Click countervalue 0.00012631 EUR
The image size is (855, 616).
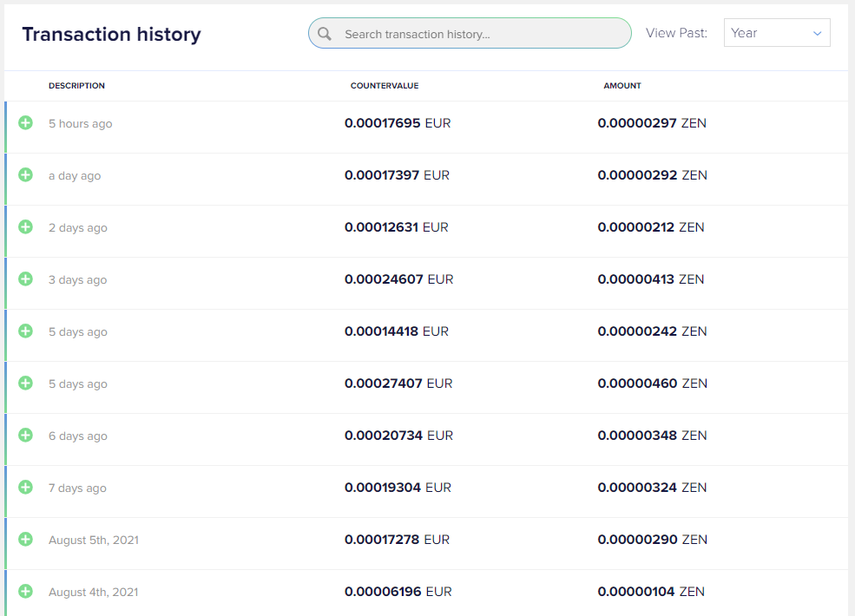point(397,227)
